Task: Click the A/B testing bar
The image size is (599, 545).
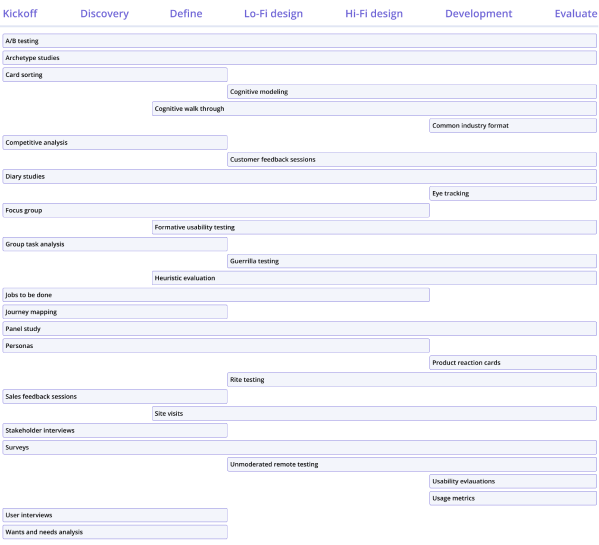Action: pyautogui.click(x=300, y=41)
